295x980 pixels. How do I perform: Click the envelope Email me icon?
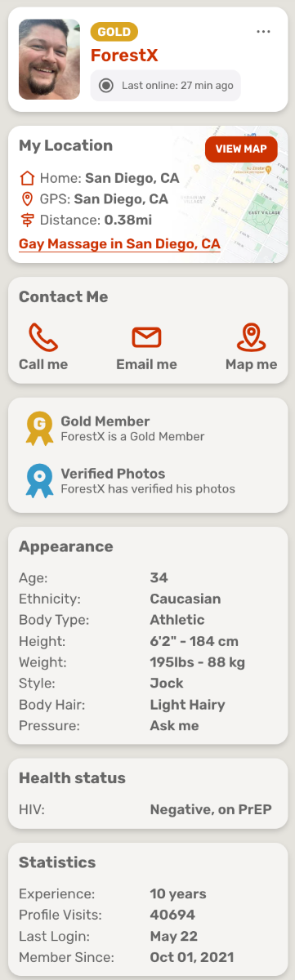tap(146, 337)
